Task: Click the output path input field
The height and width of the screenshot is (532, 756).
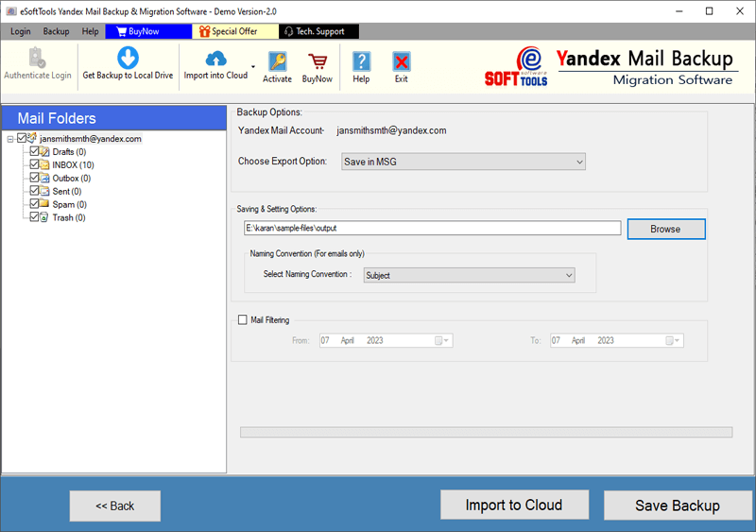Action: [433, 228]
